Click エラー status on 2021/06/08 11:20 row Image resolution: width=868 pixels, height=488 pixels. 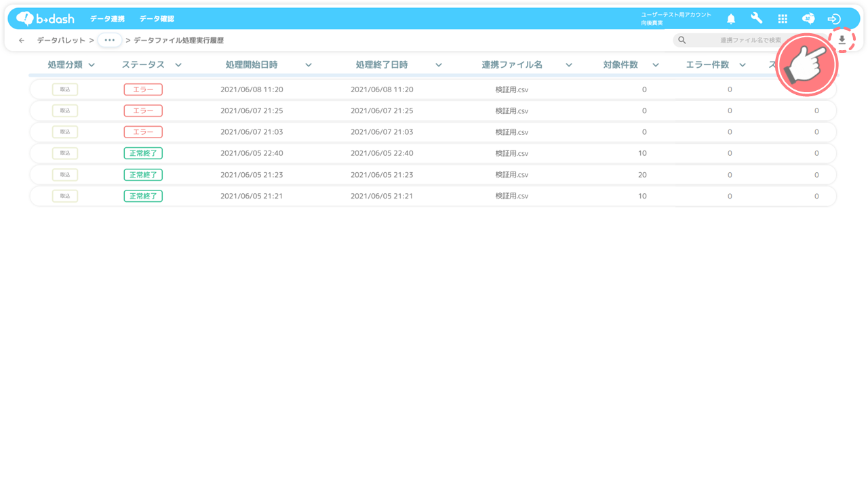coord(143,89)
